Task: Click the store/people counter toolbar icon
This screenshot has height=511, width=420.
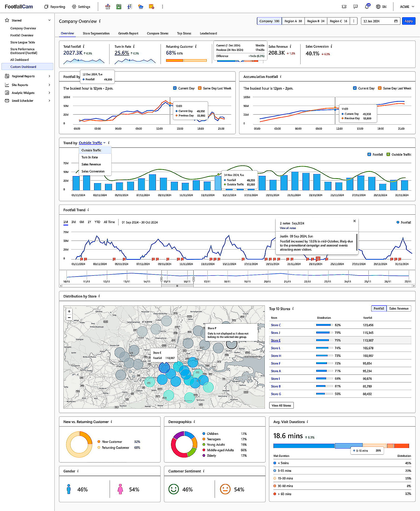Action: click(x=108, y=7)
